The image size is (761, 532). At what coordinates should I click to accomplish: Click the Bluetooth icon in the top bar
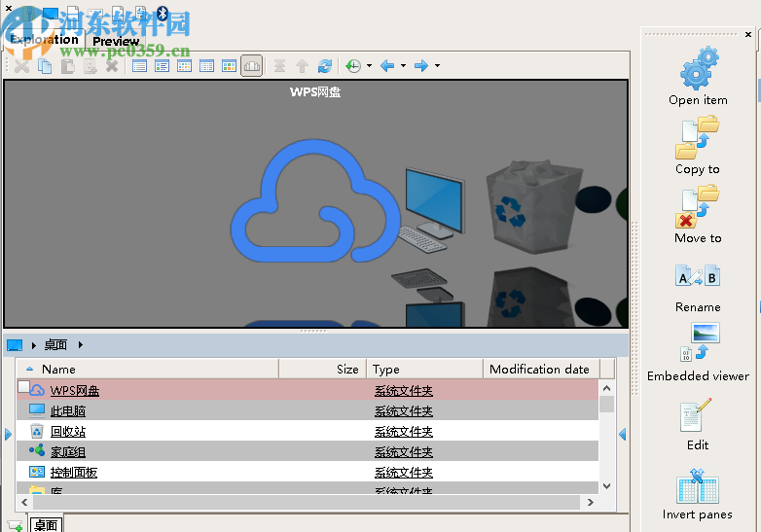pos(163,13)
